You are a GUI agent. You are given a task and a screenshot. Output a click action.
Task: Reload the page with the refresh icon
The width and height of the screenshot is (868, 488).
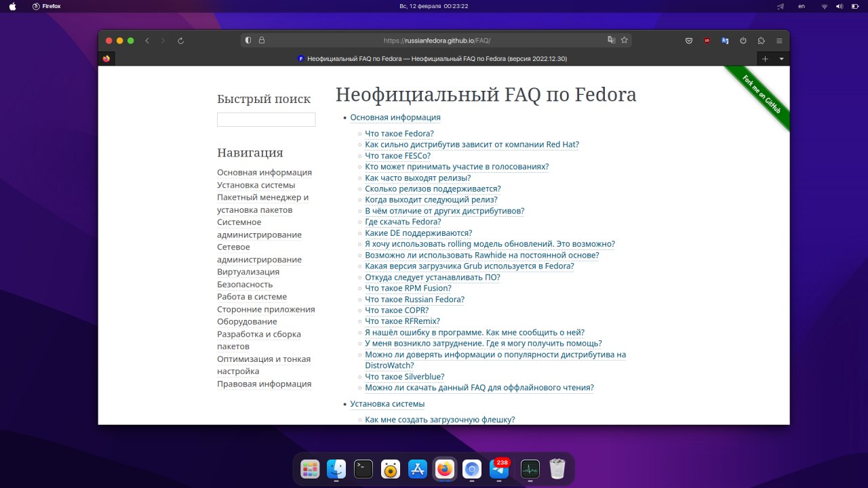[x=180, y=41]
